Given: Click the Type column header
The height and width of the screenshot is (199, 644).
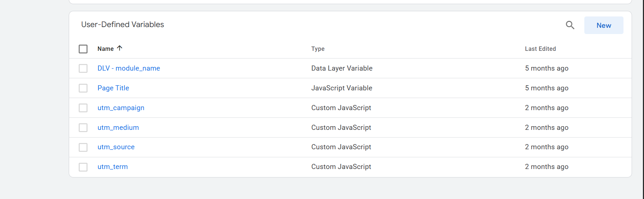Looking at the screenshot, I should tap(318, 49).
